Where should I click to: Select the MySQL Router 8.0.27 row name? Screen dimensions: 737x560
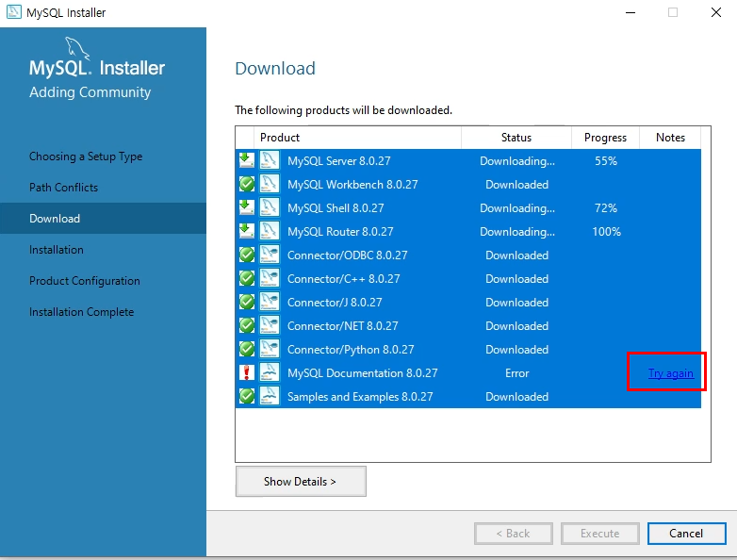pos(340,231)
